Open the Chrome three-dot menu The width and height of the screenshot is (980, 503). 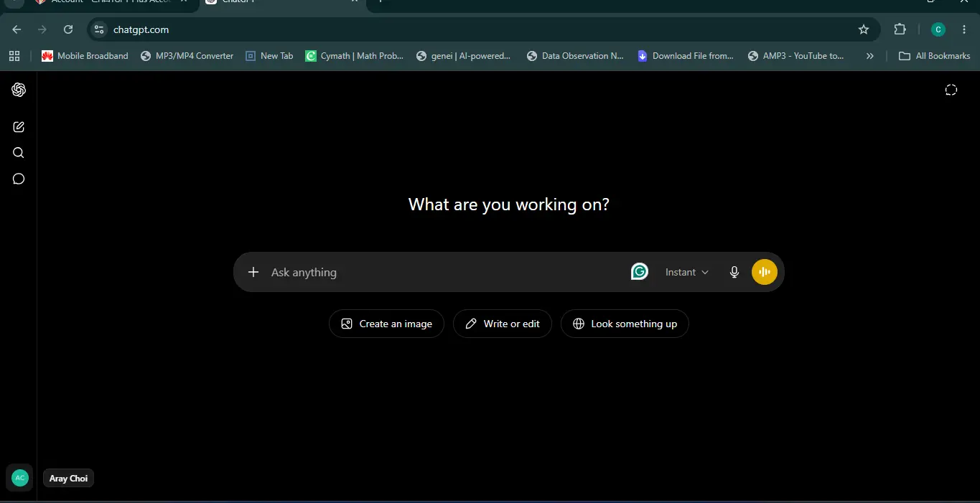coord(964,29)
